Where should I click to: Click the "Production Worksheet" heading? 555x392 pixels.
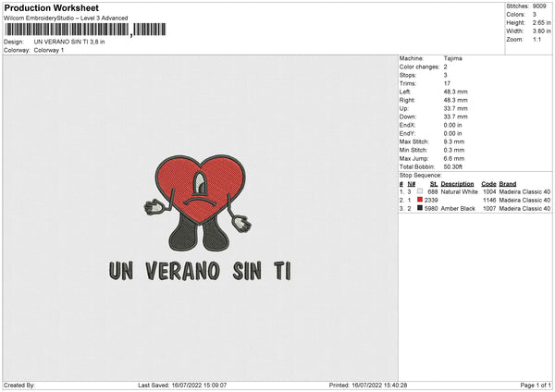coord(51,8)
